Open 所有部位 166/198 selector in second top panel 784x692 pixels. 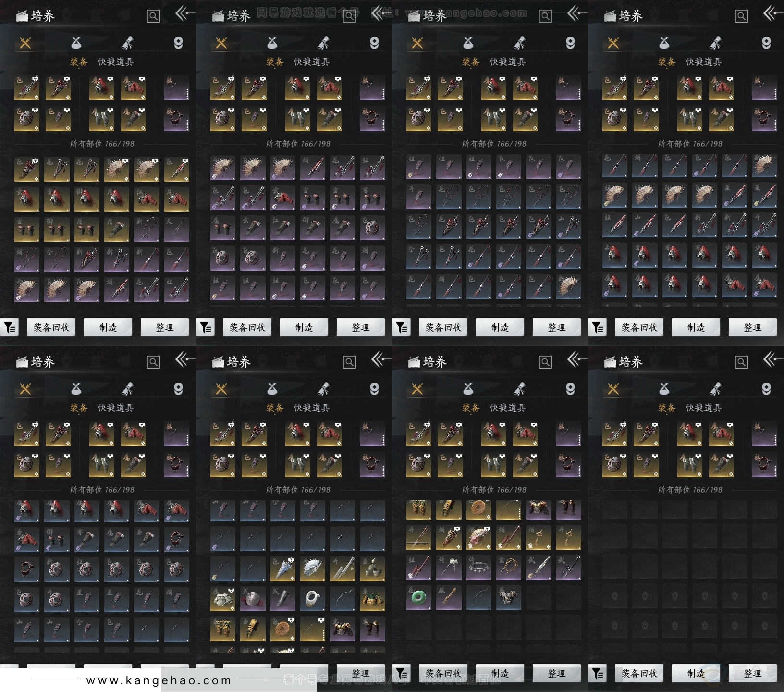coord(298,144)
